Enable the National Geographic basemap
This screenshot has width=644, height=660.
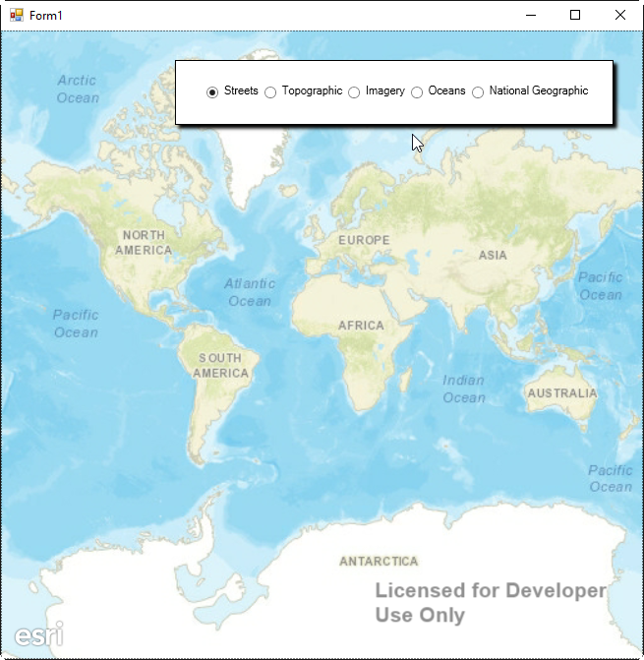(530, 91)
